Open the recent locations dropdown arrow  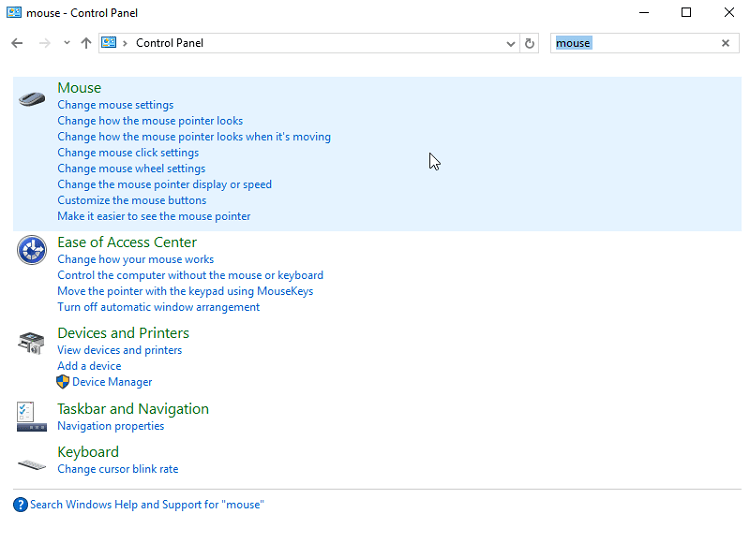coord(66,43)
